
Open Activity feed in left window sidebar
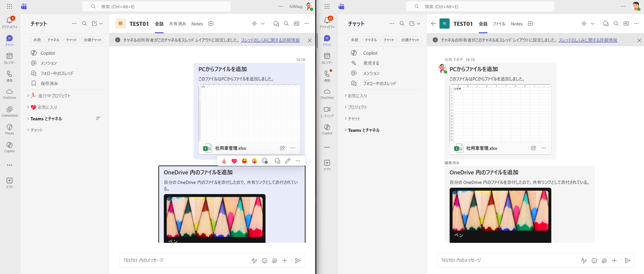pyautogui.click(x=10, y=22)
